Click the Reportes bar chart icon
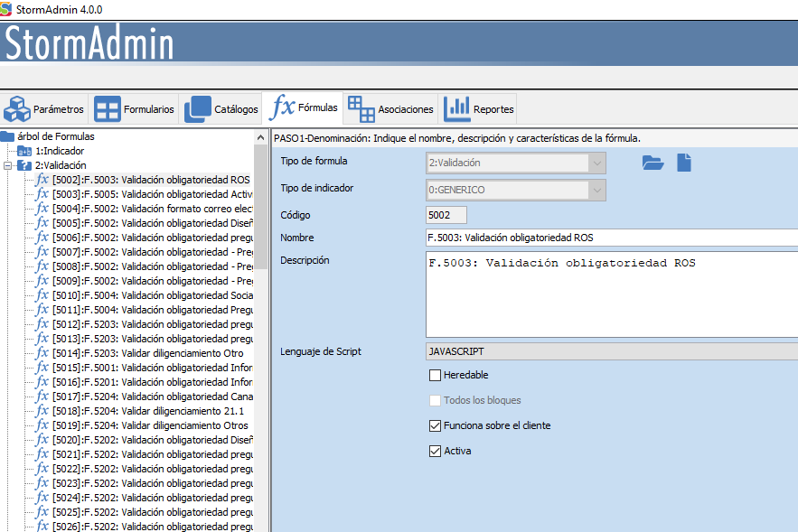 tap(456, 108)
